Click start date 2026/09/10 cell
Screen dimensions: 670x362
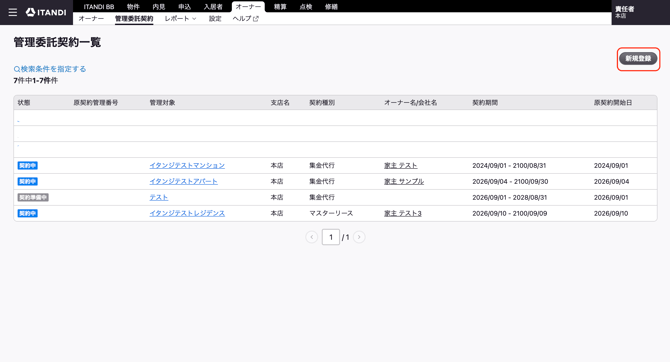coord(611,213)
